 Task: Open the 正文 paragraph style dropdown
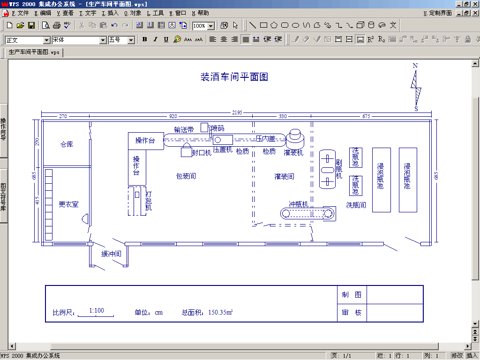47,40
